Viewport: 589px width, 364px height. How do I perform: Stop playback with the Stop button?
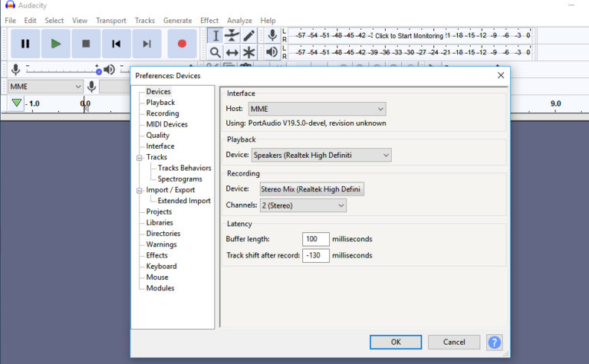click(x=86, y=44)
